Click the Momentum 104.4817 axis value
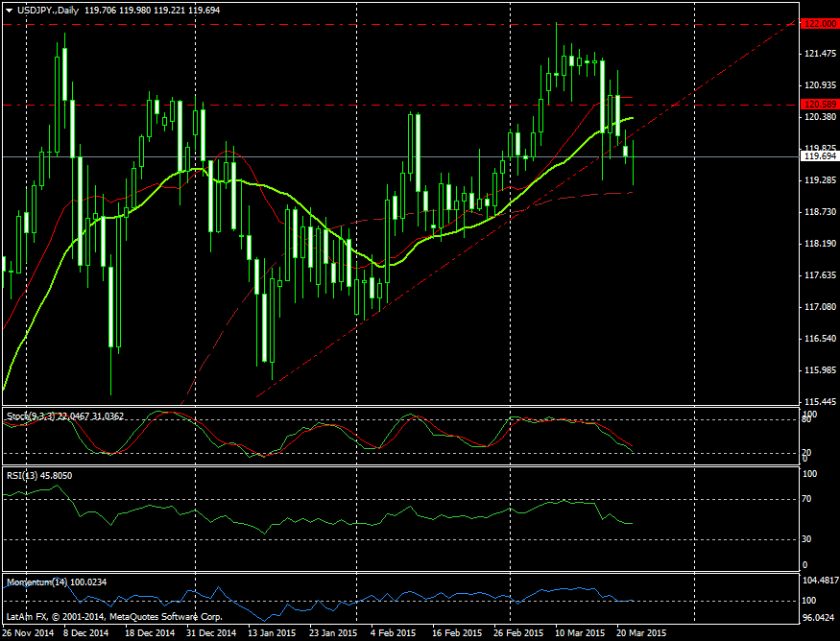 818,582
